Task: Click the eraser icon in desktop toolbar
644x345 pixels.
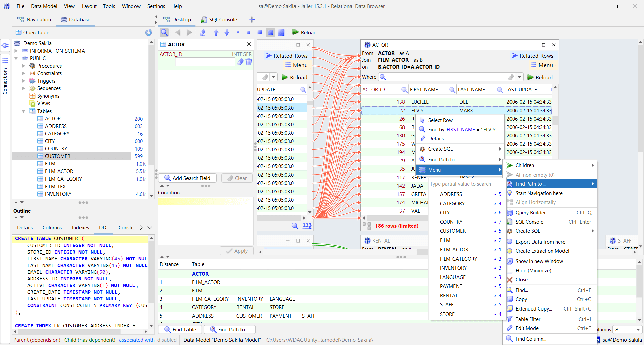Action: point(203,32)
